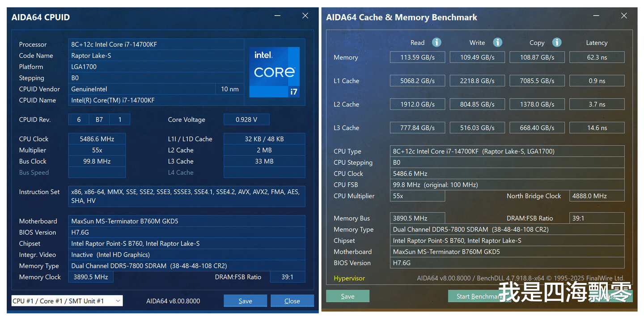Screen dimensions: 644x318
Task: Click the L1 Cache Write value 2218.8 GB/s
Action: [x=477, y=81]
